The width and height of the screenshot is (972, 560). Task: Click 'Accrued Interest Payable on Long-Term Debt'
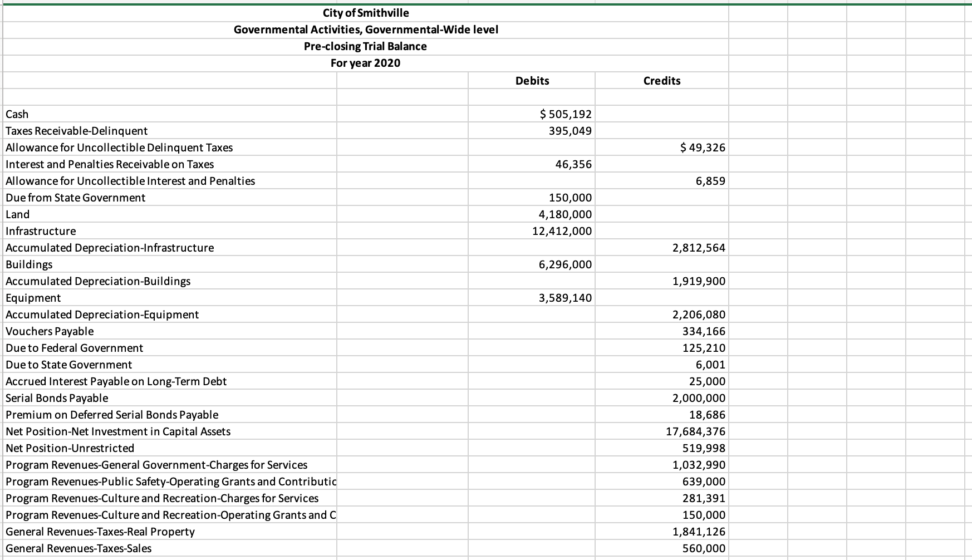[x=116, y=381]
